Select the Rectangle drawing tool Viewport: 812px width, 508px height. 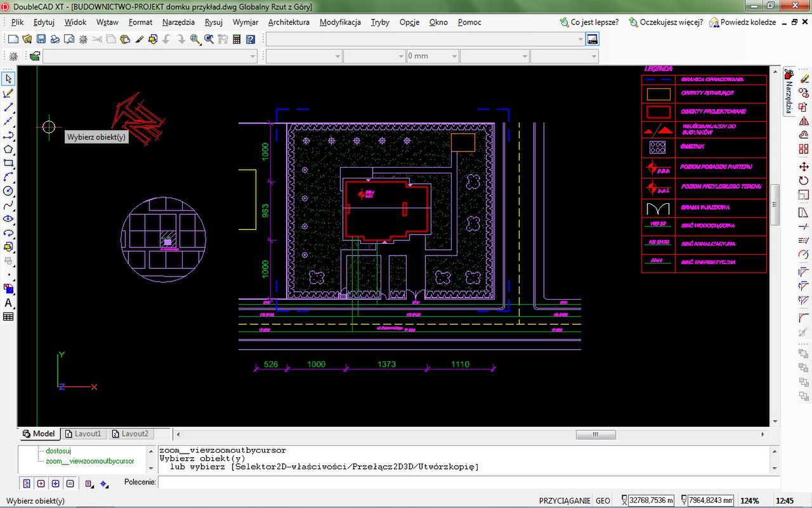click(x=8, y=163)
